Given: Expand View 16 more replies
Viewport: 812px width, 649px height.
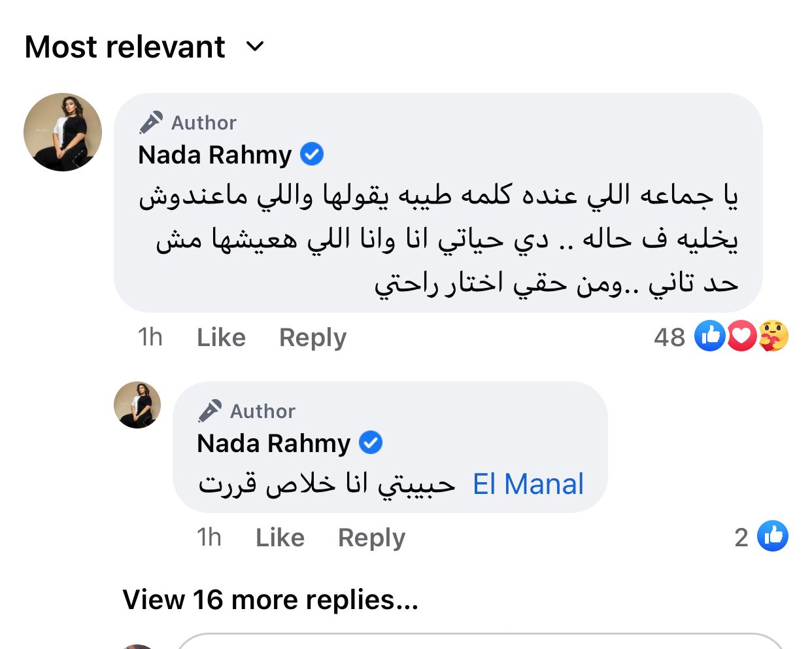Looking at the screenshot, I should [x=270, y=599].
